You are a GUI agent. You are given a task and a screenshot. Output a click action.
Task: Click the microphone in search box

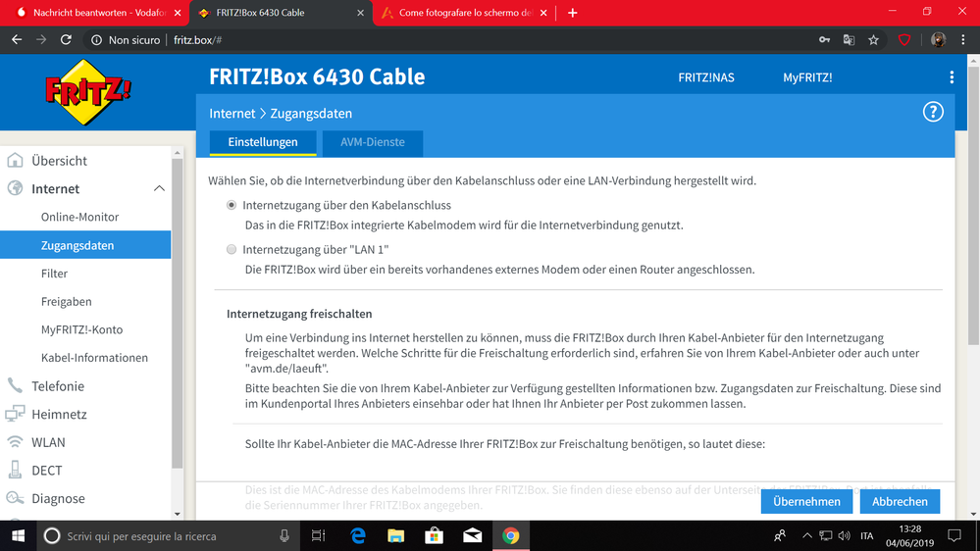tap(284, 536)
